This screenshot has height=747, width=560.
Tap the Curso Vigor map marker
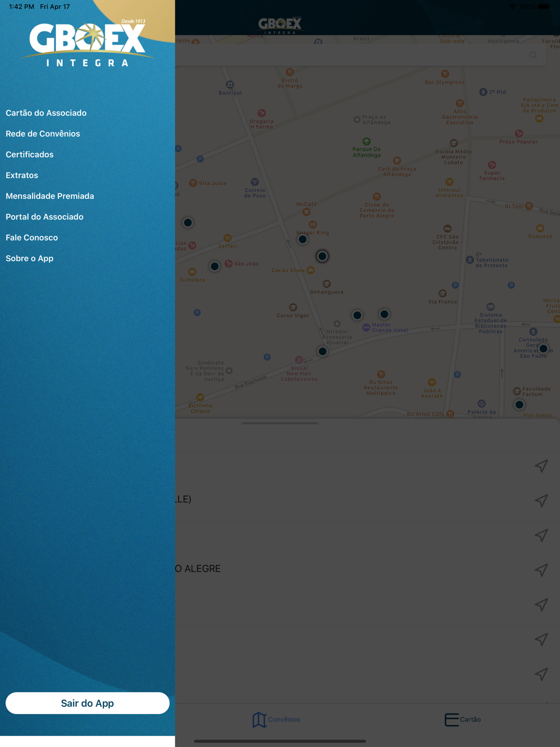coord(293,307)
